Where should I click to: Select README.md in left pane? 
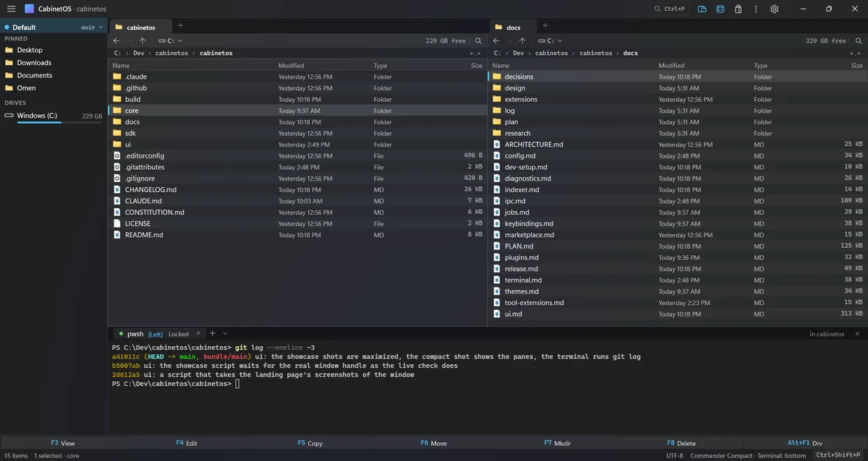click(298, 235)
